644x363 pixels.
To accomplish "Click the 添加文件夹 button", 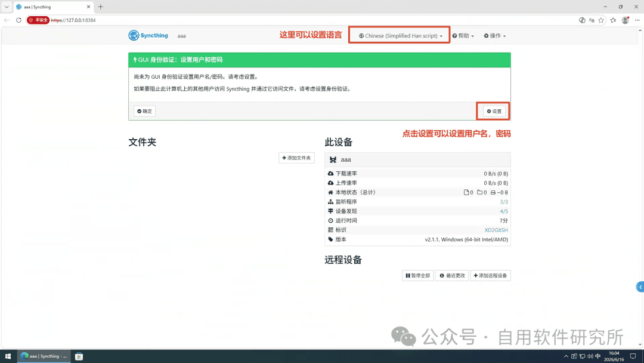I will pyautogui.click(x=296, y=158).
